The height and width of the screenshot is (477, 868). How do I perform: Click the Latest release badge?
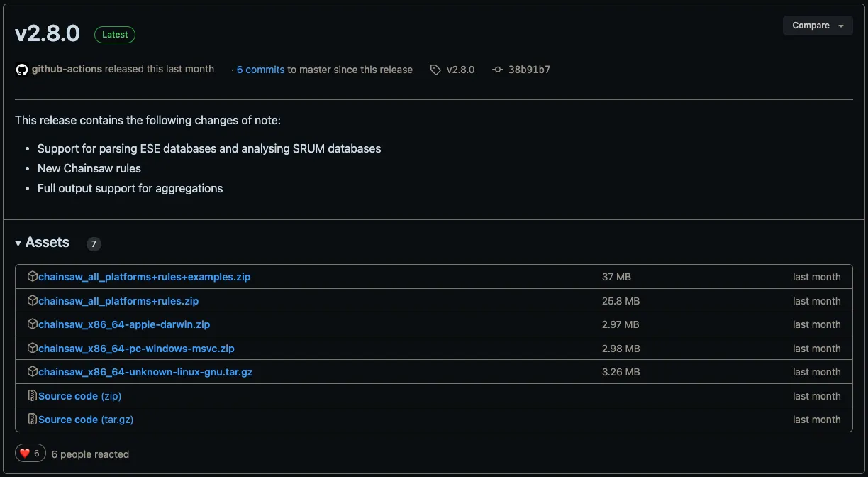(x=115, y=34)
